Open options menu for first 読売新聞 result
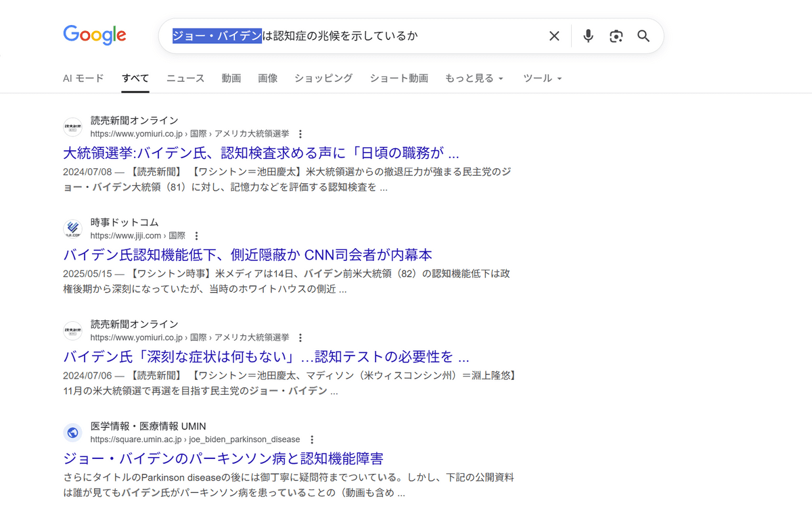812x505 pixels. tap(301, 134)
